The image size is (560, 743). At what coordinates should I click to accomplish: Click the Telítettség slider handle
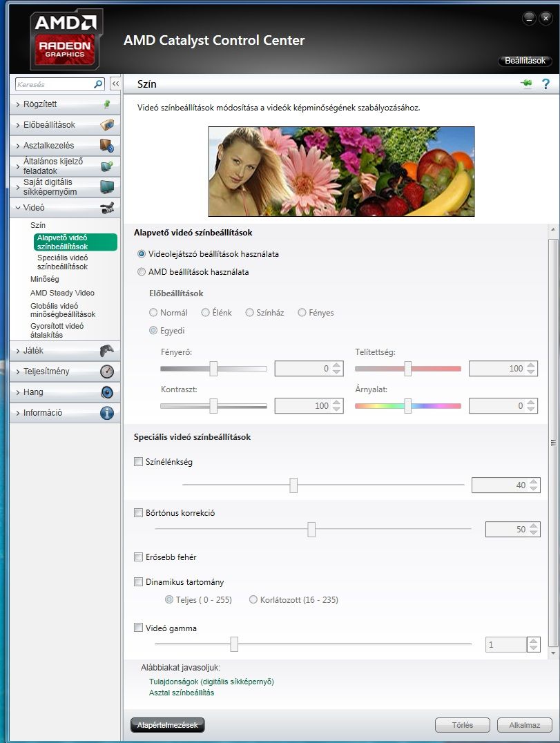408,369
